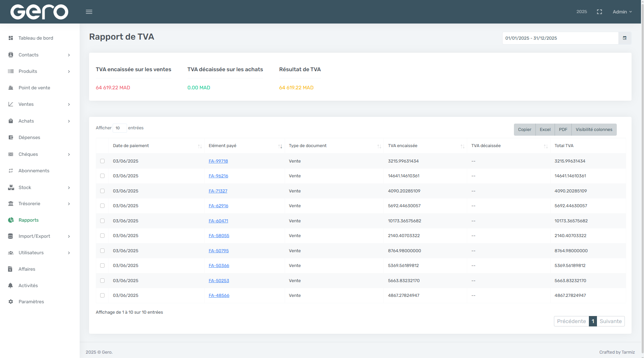The width and height of the screenshot is (644, 358).
Task: Click the Achats bag icon
Action: point(11,121)
